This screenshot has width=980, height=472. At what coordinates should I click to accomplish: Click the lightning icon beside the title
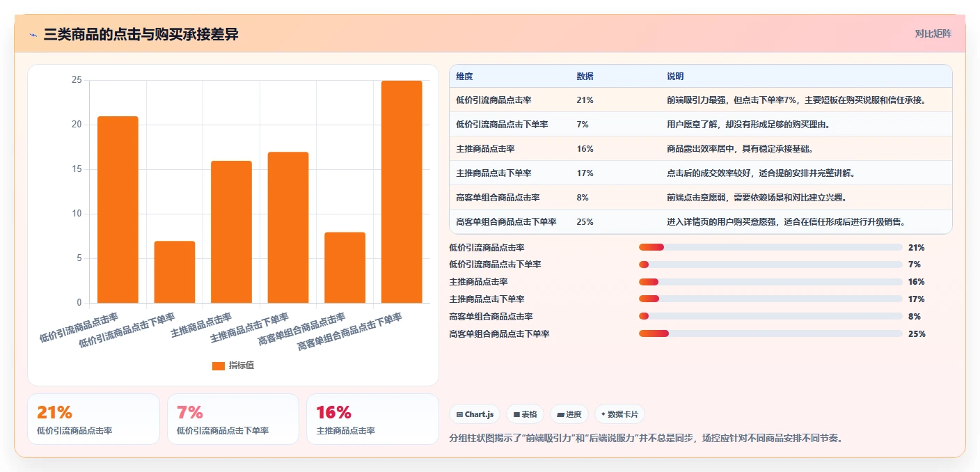pos(33,34)
